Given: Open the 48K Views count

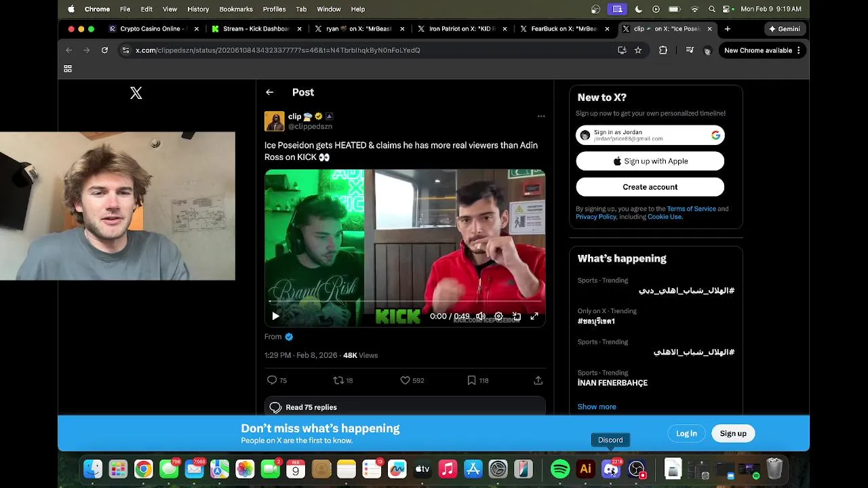Looking at the screenshot, I should [x=360, y=355].
